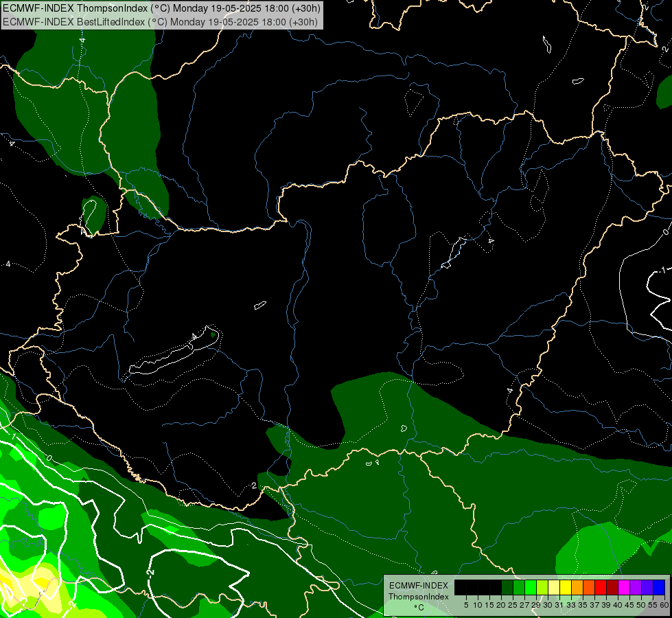Click legend scale value 20
Viewport: 672px width, 618px height.
(501, 605)
